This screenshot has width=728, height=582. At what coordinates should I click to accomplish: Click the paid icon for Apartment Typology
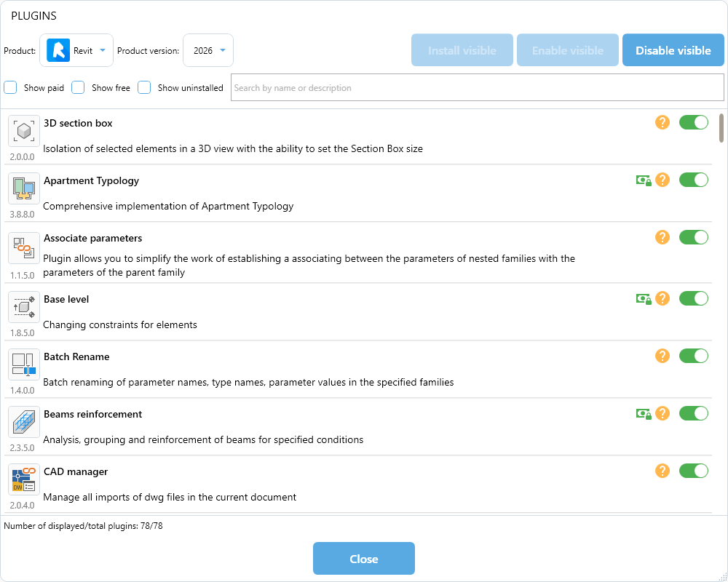coord(643,180)
